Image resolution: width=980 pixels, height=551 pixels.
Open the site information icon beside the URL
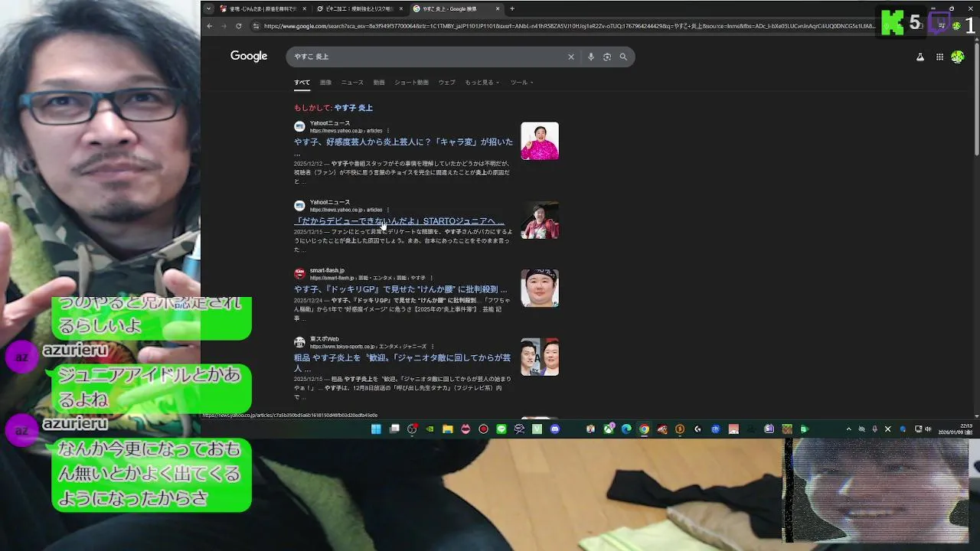click(x=256, y=25)
